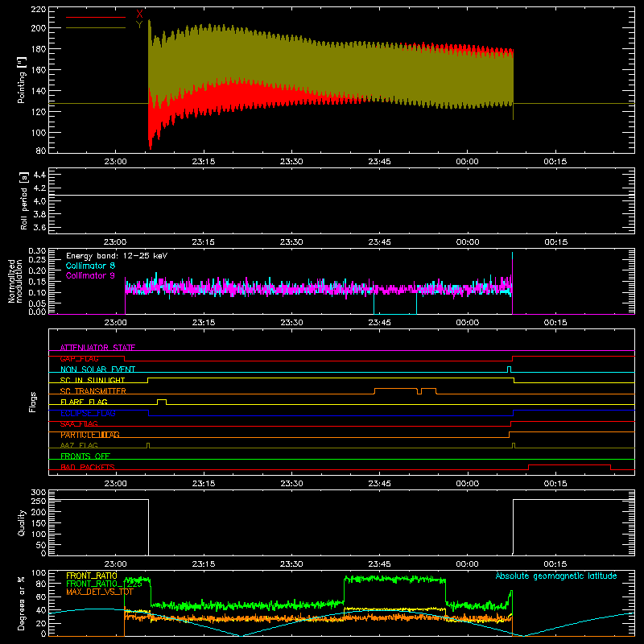
Task: Click the orange MAX_DET_VS_TOT legend label
Action: click(x=100, y=592)
